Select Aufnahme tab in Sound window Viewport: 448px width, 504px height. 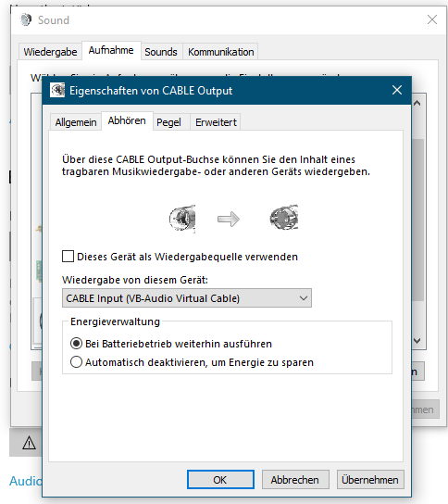111,50
